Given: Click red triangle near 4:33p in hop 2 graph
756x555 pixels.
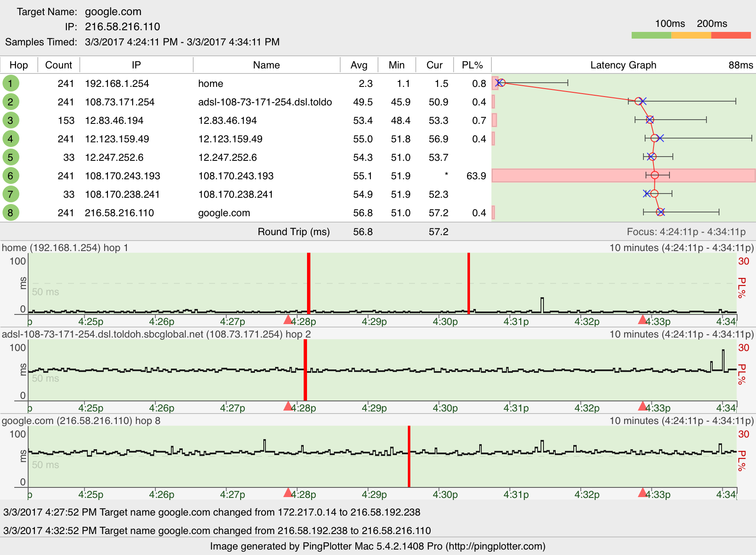Looking at the screenshot, I should pos(642,406).
